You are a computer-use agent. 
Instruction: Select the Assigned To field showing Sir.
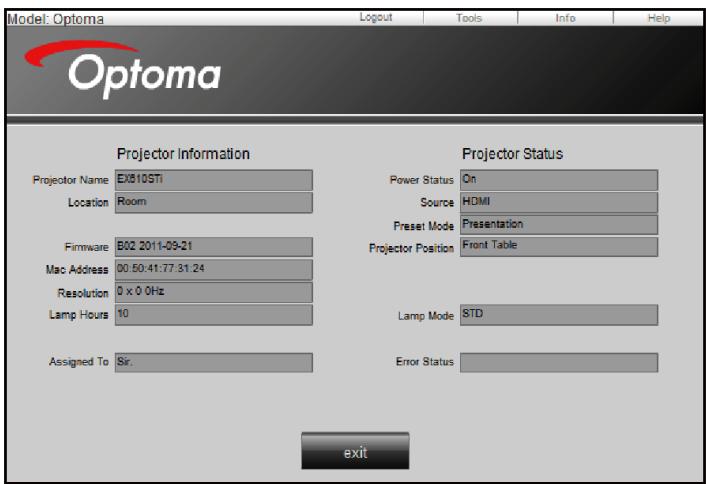213,362
